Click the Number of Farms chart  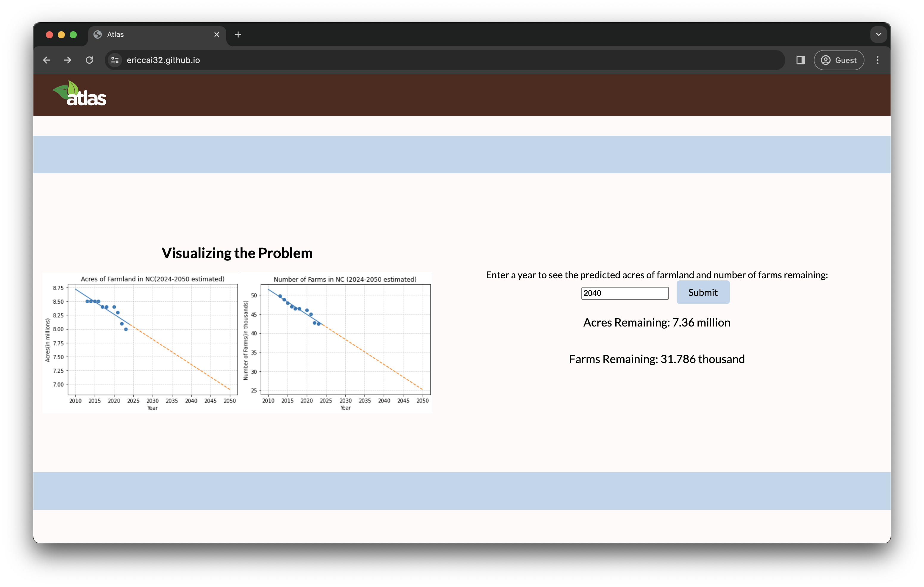coord(336,343)
